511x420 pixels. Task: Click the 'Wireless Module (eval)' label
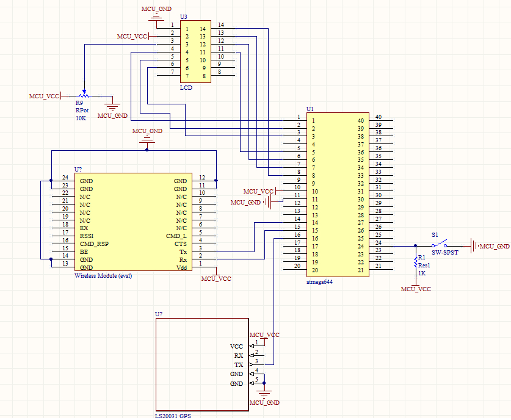point(103,276)
